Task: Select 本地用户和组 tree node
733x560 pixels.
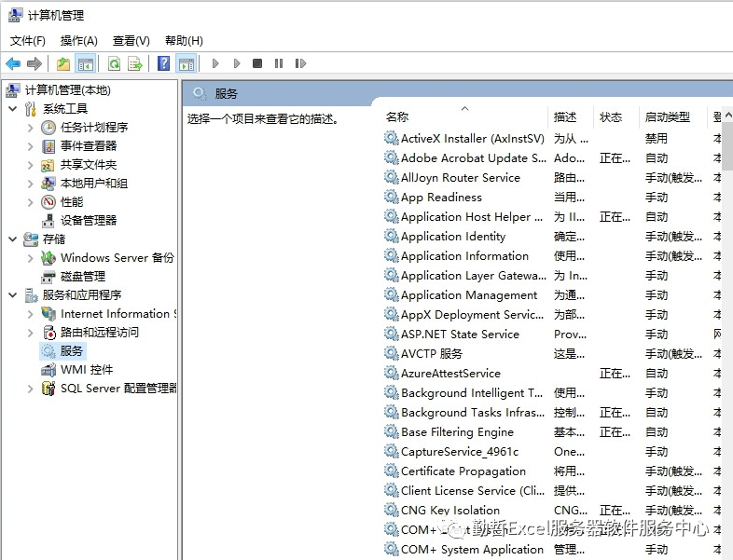Action: click(94, 183)
